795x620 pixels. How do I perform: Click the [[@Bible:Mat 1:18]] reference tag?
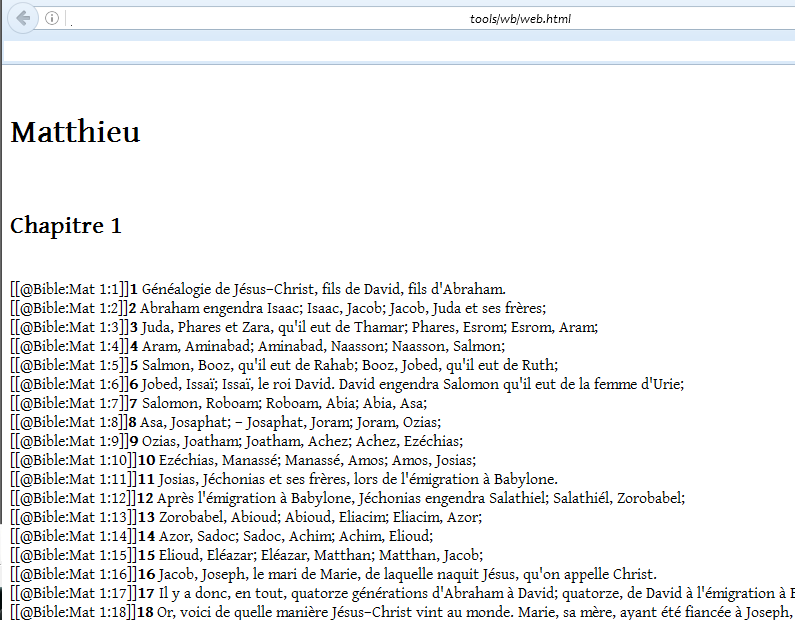[73, 612]
